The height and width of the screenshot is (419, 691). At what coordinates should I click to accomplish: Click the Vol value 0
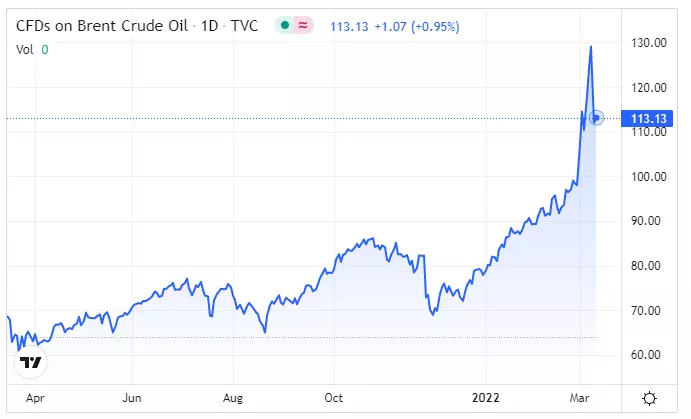pyautogui.click(x=45, y=49)
